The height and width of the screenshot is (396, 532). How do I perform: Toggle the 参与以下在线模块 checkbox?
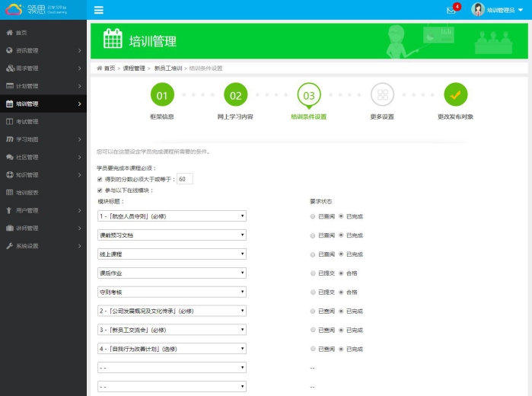(100, 190)
